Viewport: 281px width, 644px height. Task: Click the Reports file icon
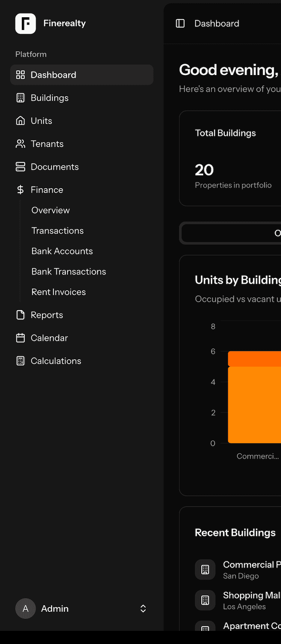coord(20,315)
